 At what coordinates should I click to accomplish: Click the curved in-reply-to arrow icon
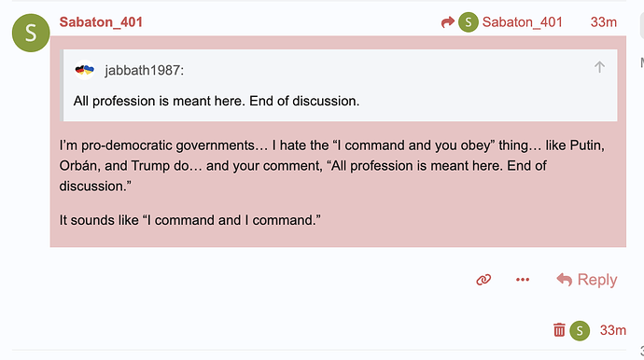click(x=448, y=21)
